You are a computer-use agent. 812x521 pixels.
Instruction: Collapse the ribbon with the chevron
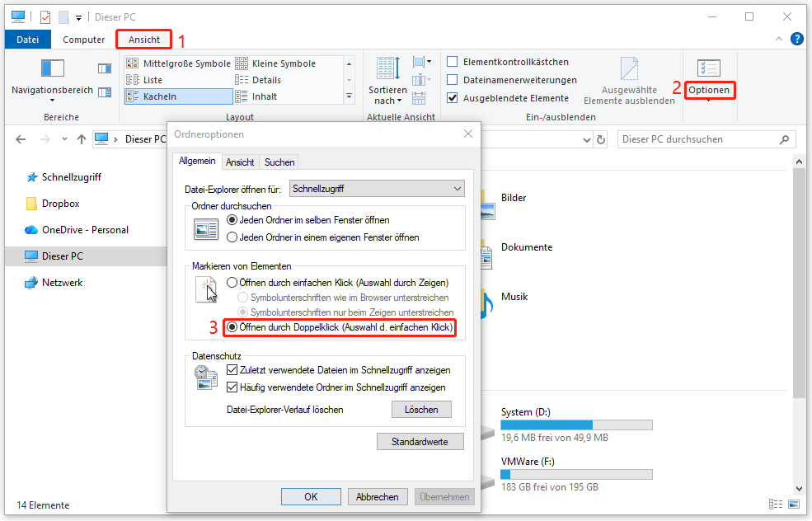(778, 39)
